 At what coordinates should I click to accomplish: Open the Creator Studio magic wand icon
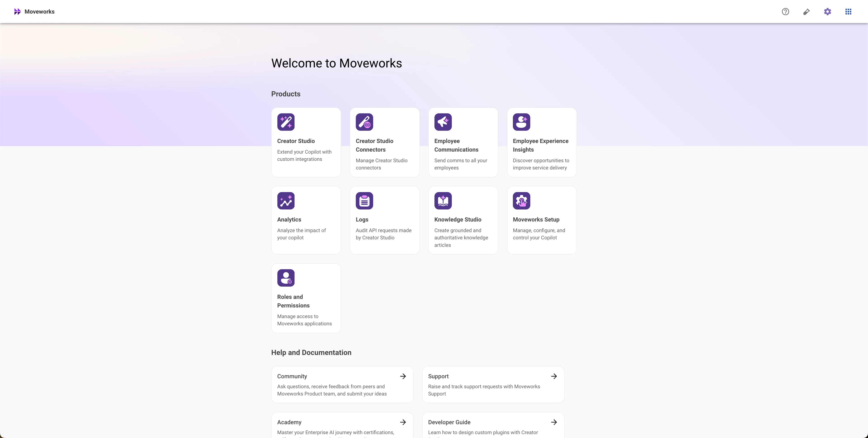(286, 122)
